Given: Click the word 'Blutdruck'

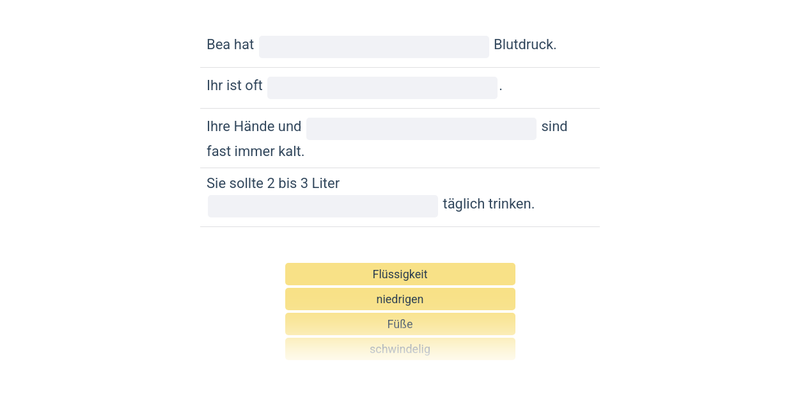Looking at the screenshot, I should click(x=525, y=45).
